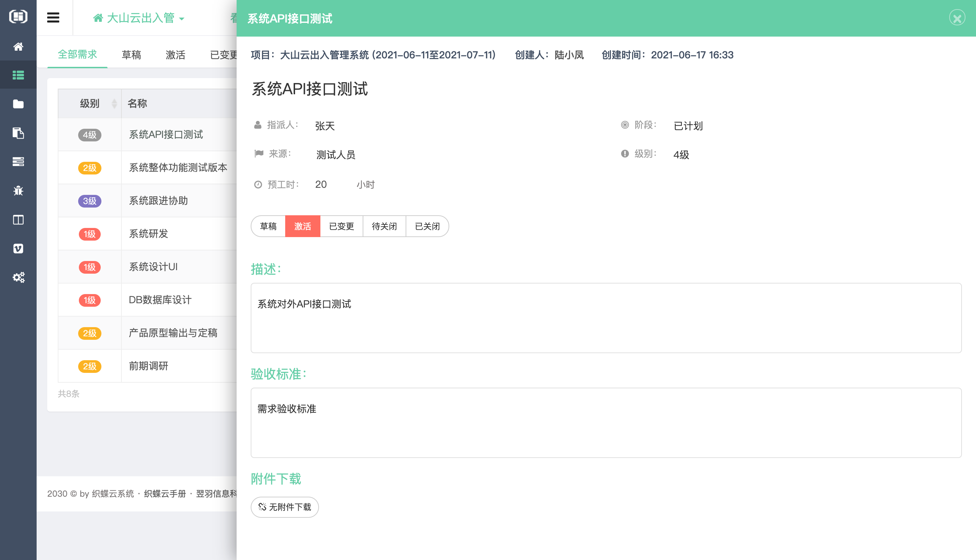Toggle the hamburger menu icon
This screenshot has height=560, width=976.
click(x=53, y=18)
